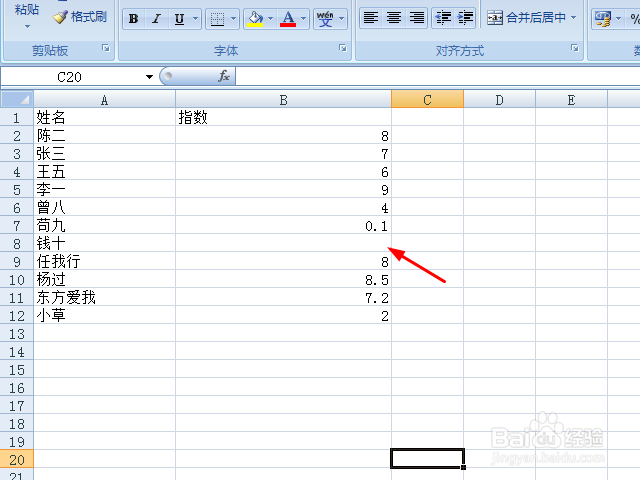Open underline style dropdown arrow

tap(196, 19)
